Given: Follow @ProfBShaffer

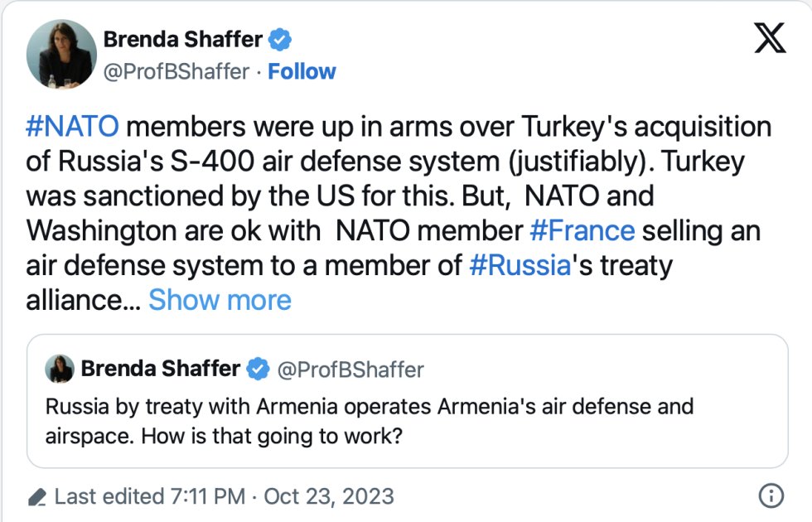Looking at the screenshot, I should click(x=302, y=71).
